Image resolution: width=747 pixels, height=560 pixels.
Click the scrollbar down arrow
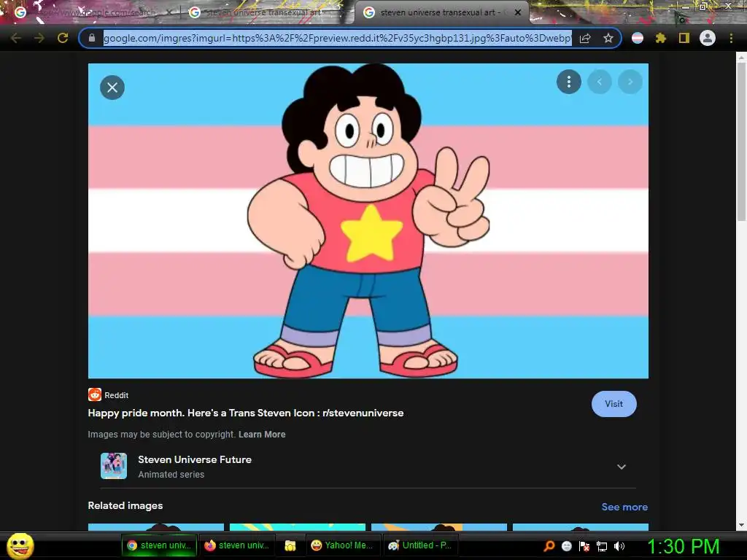(x=741, y=525)
